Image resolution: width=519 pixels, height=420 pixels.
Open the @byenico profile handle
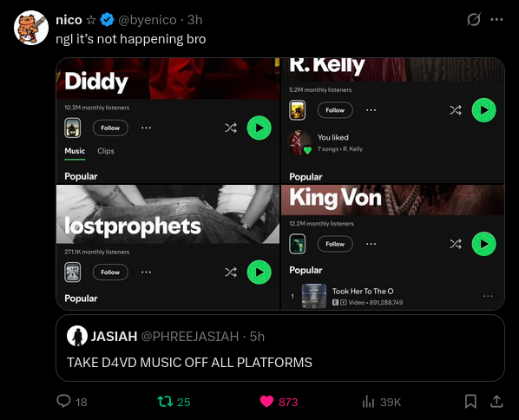148,20
